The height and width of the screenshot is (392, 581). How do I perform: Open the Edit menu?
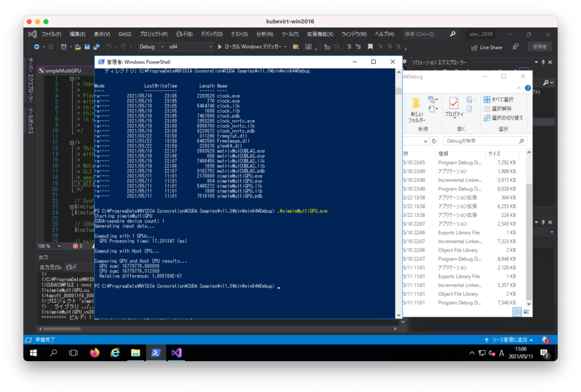click(x=77, y=34)
